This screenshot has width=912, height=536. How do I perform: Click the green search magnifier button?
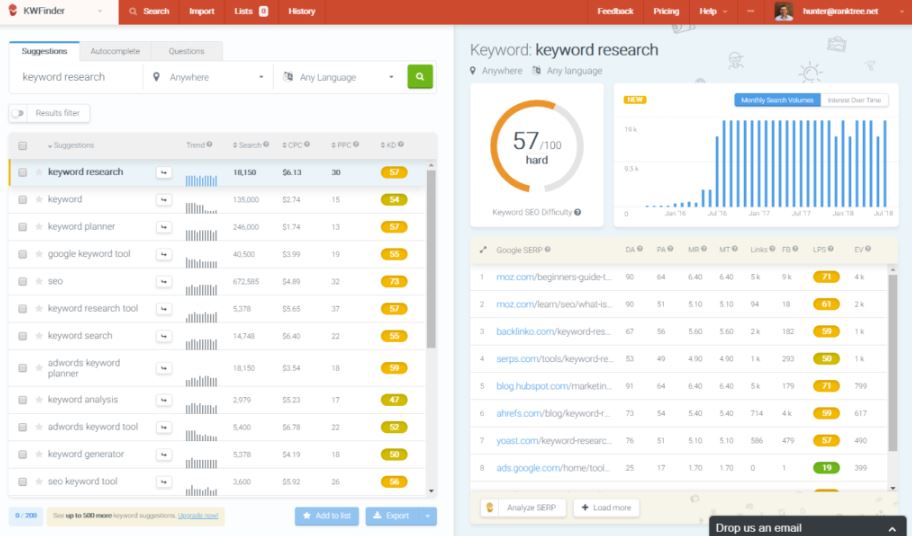coord(420,77)
